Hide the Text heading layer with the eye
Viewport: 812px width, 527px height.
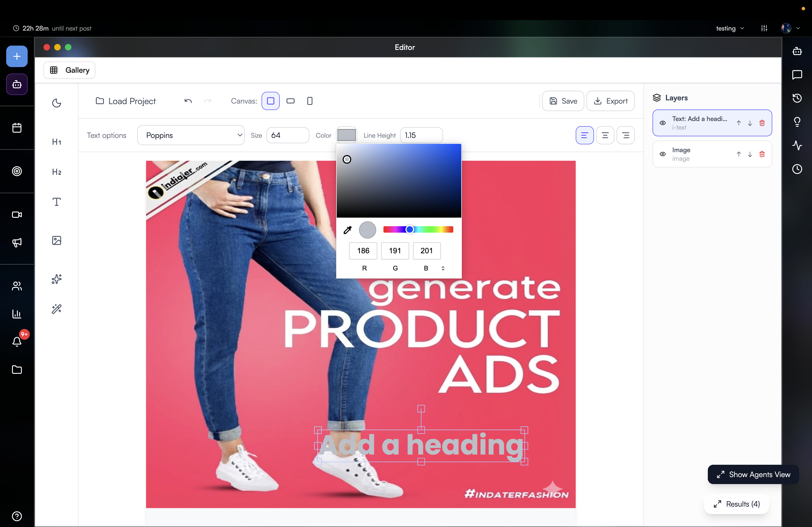pos(662,123)
